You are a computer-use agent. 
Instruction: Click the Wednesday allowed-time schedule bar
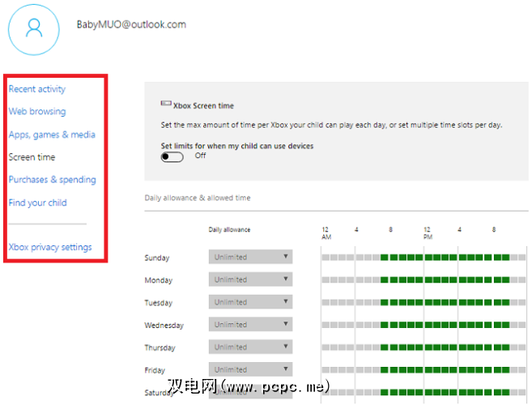(423, 325)
